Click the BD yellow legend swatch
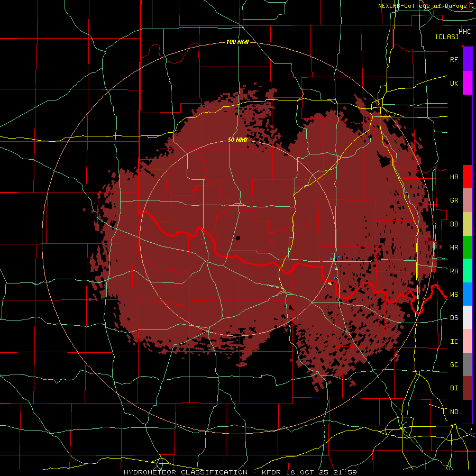 pyautogui.click(x=467, y=224)
